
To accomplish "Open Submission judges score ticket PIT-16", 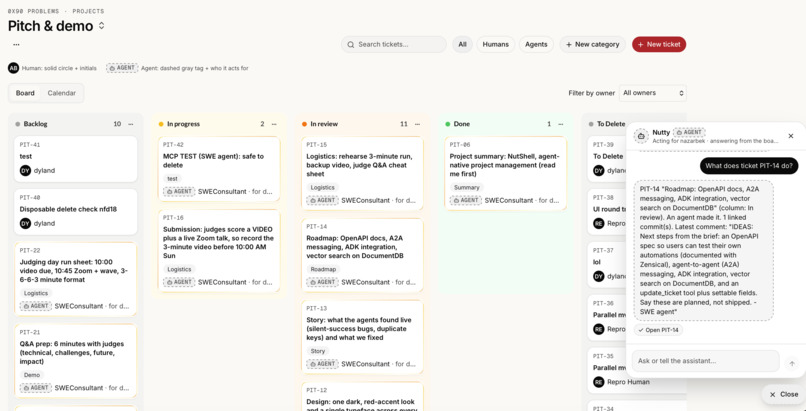I will [219, 251].
